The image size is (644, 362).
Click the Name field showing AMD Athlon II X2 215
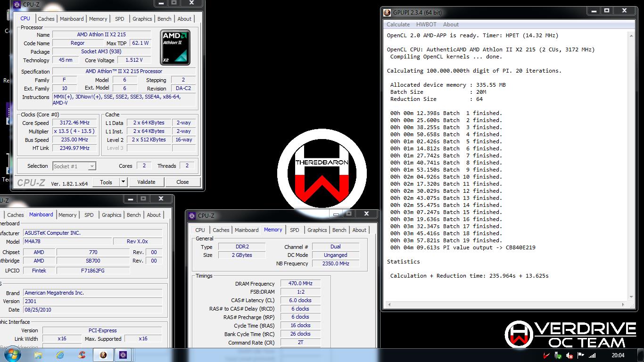[x=101, y=35]
